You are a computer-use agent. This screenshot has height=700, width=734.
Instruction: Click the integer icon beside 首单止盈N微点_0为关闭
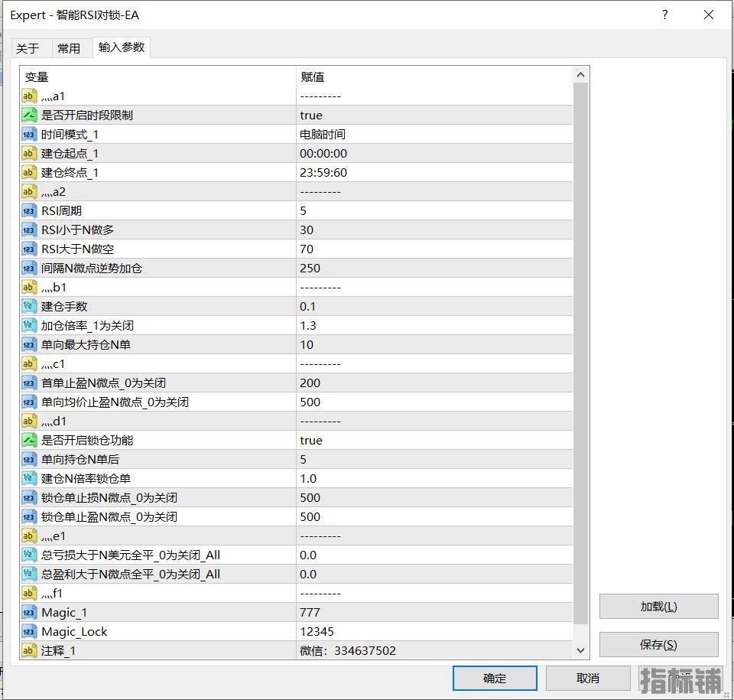29,383
